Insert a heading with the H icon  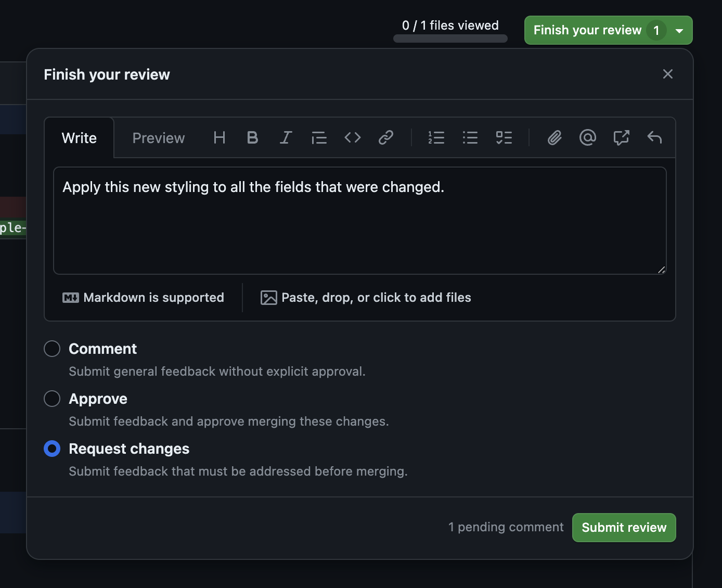[x=220, y=138]
